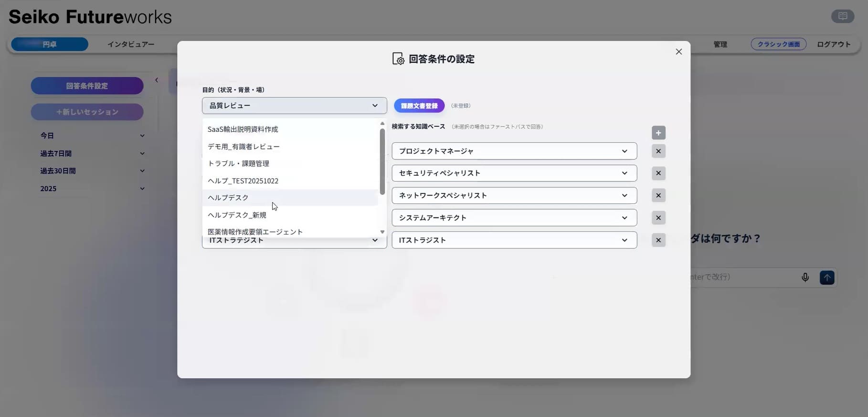Click the ログアウト link
Image resolution: width=868 pixels, height=417 pixels.
[834, 44]
